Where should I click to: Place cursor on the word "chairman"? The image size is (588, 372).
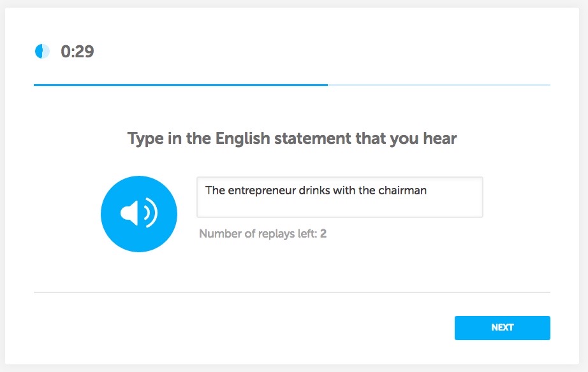coord(401,190)
